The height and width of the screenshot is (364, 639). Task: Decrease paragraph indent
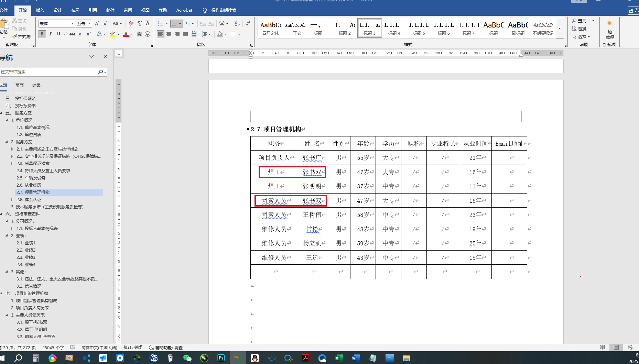pos(203,23)
